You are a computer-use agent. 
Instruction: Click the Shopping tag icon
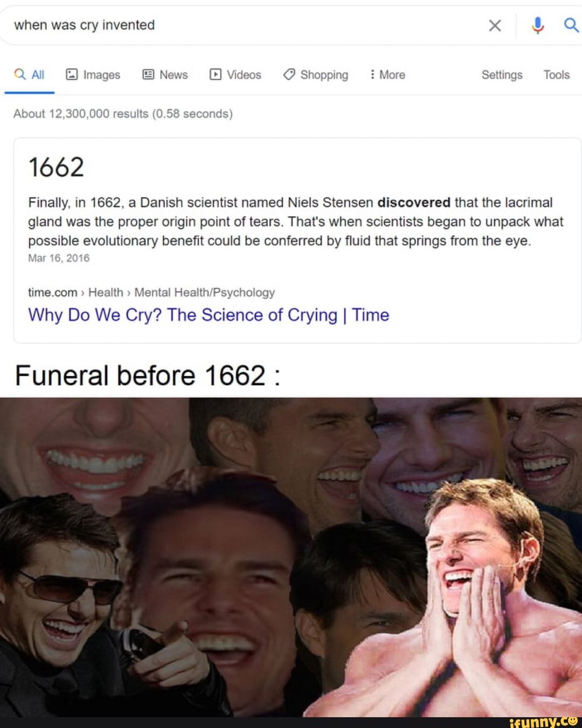(289, 74)
